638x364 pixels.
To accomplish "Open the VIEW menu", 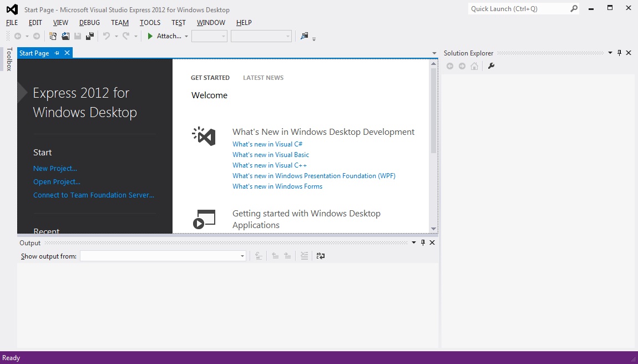I will (60, 23).
